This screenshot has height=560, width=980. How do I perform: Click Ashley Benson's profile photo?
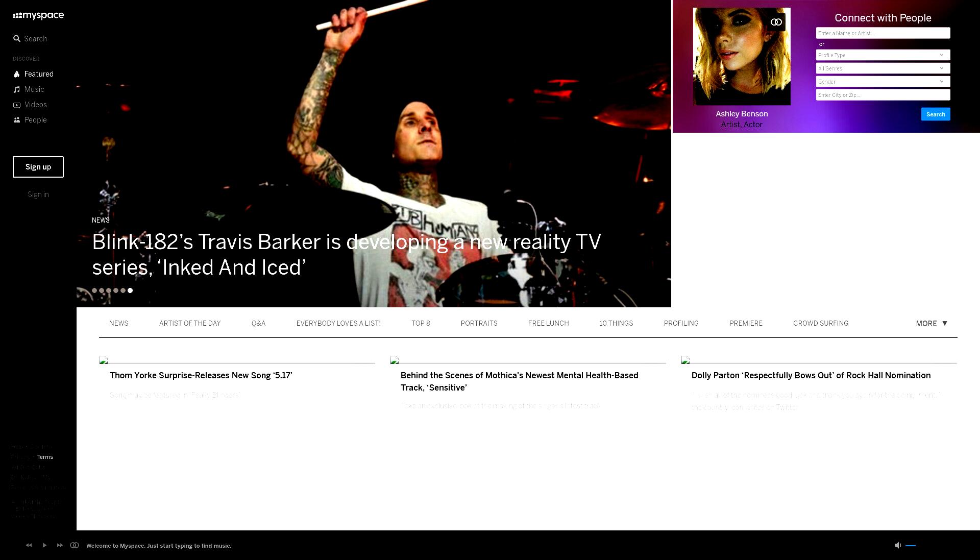point(742,57)
